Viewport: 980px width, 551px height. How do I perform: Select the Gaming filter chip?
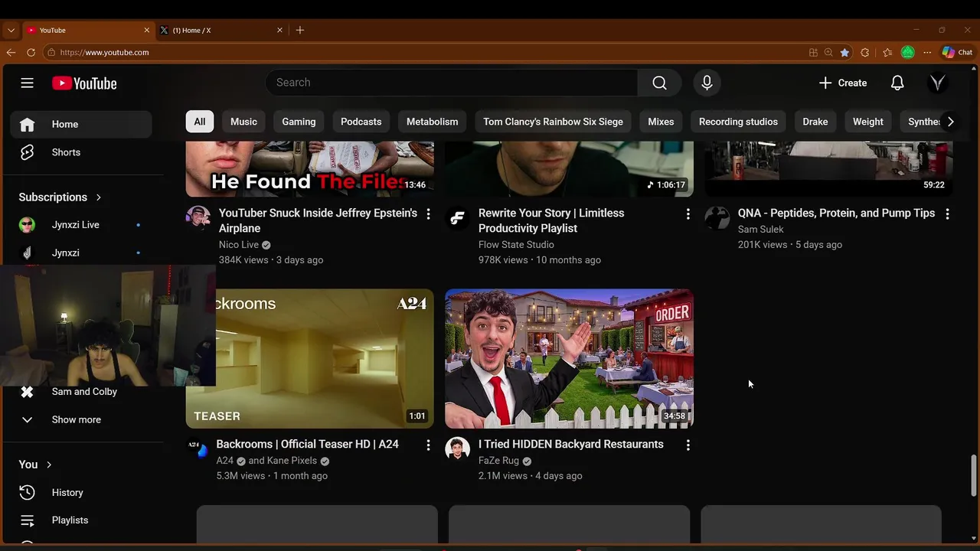299,122
